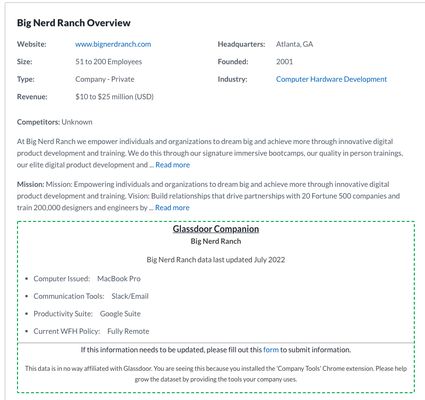Select the Slack/Email communication tools value
Screen dimensions: 425x400
click(x=130, y=296)
